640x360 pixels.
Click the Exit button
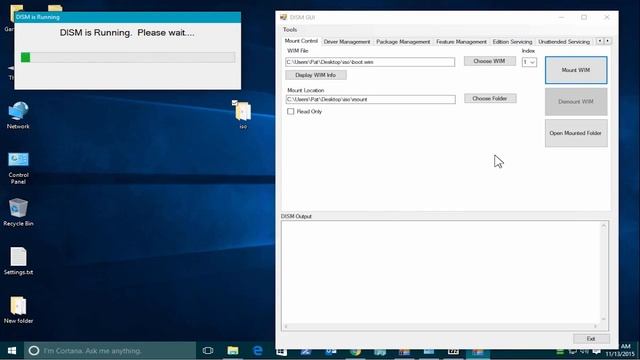[591, 339]
